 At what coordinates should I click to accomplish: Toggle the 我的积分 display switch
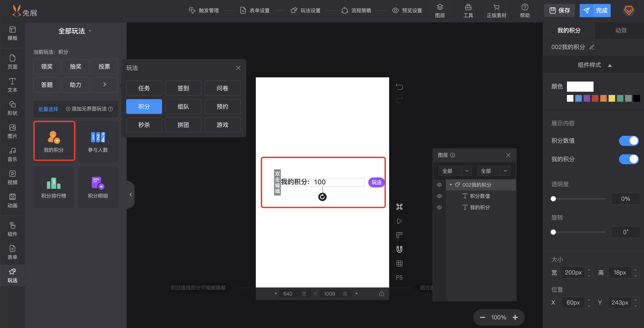click(628, 159)
